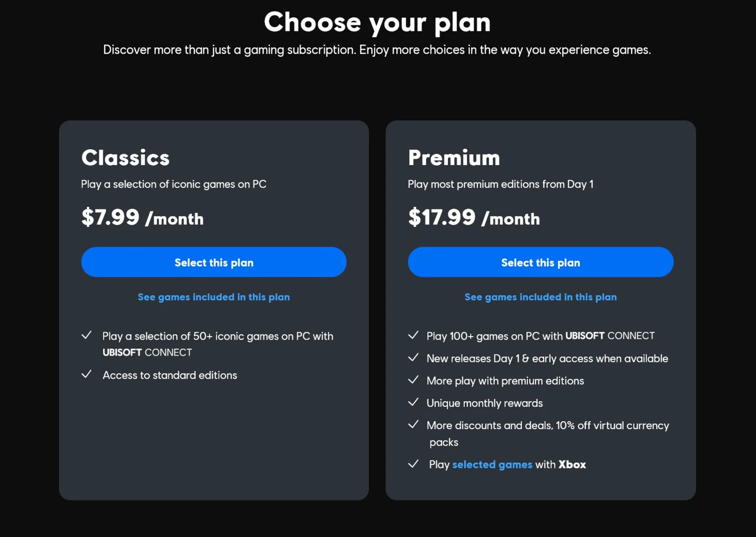Click the checkmark beside 'Play 100+ games on PC'
The width and height of the screenshot is (756, 537).
coord(413,335)
